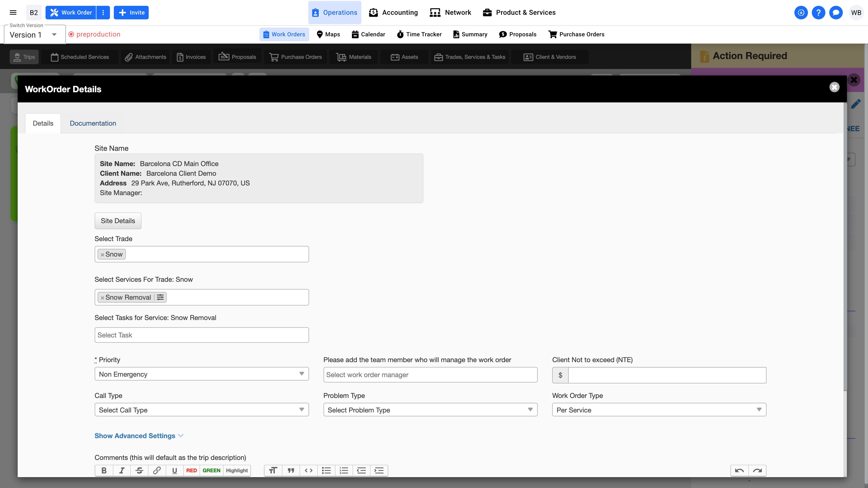Viewport: 868px width, 488px height.
Task: Toggle Highlight formatting button
Action: click(237, 471)
